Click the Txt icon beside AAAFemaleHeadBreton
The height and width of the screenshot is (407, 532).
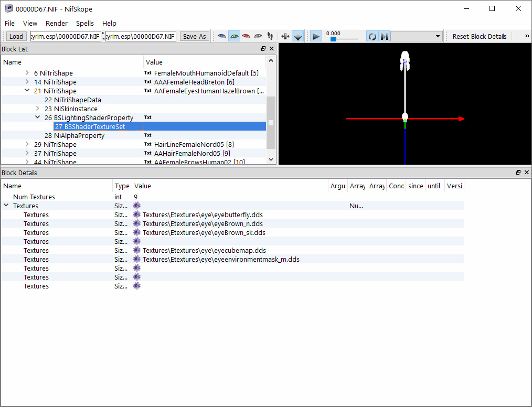[x=147, y=81]
